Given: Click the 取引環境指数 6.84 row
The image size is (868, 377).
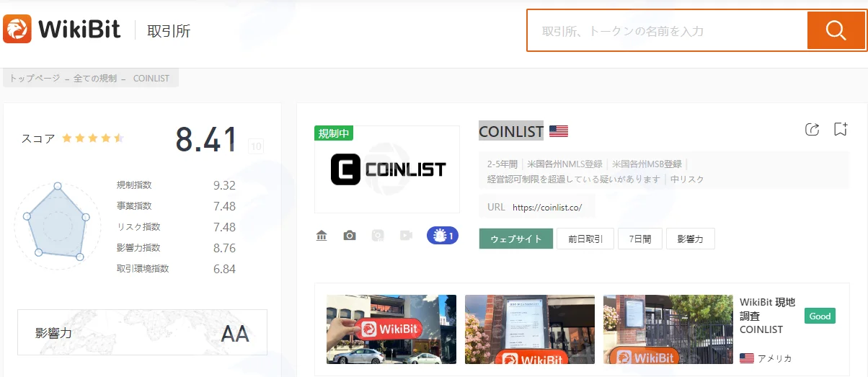Looking at the screenshot, I should [176, 269].
